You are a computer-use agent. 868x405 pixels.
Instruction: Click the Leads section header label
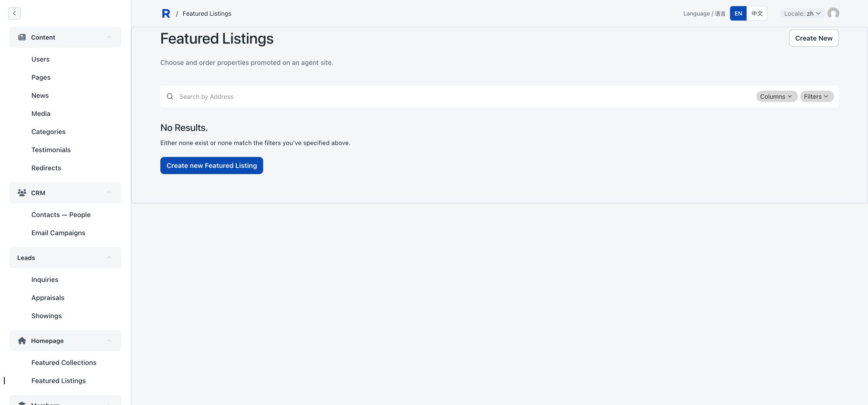click(x=26, y=258)
